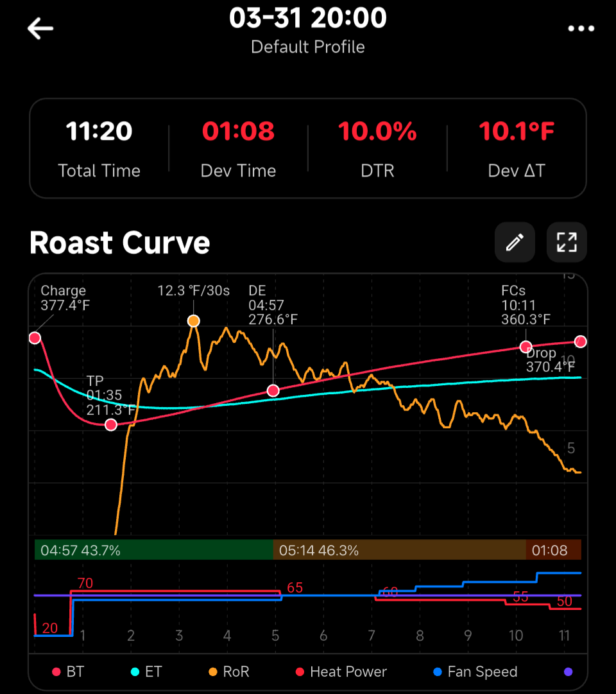Screen dimensions: 616x694
Task: Tap the RoR peak orange marker
Action: coord(193,320)
